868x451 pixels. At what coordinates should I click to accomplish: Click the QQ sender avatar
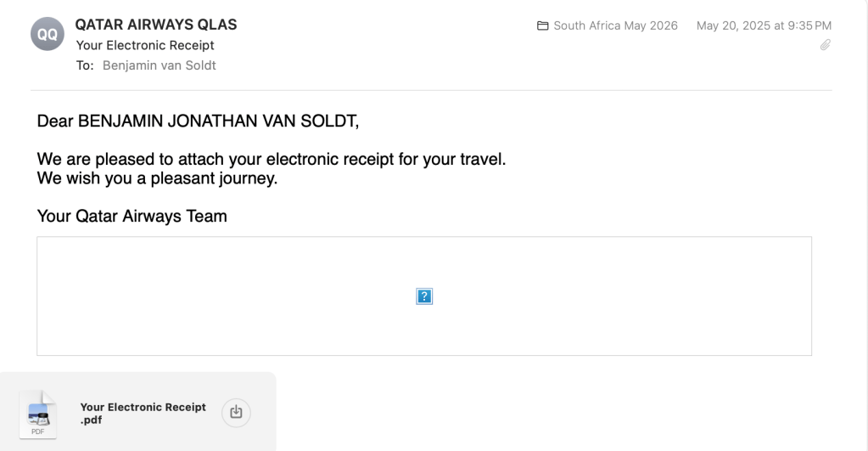(48, 34)
